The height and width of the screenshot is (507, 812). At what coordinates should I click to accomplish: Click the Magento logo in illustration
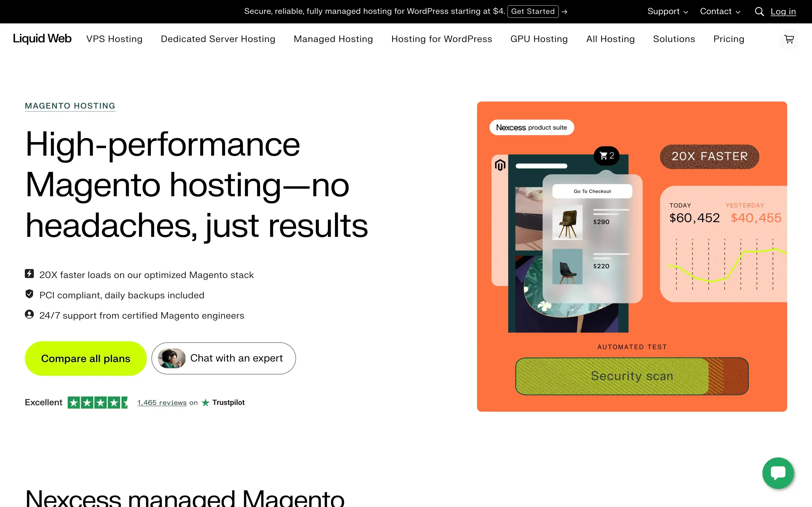coord(500,165)
